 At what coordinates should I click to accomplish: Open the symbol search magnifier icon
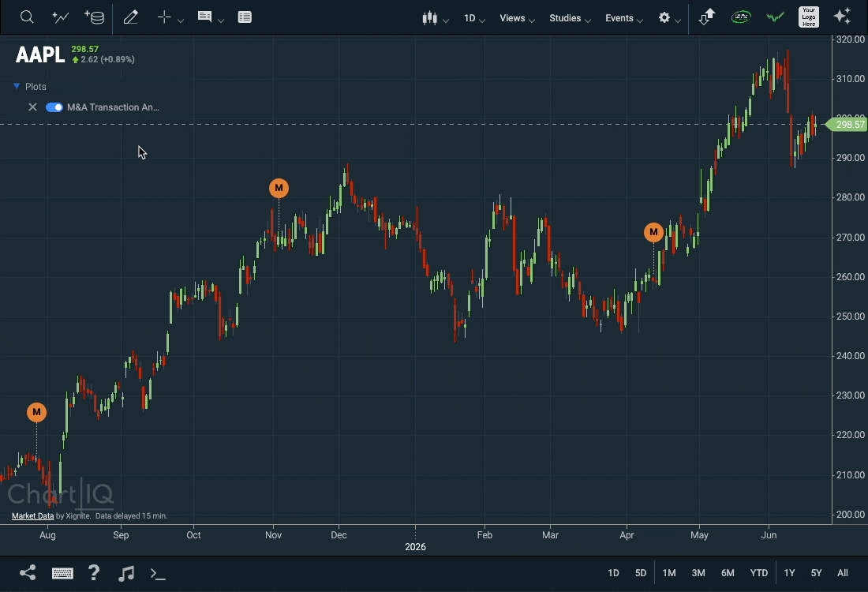pos(27,17)
